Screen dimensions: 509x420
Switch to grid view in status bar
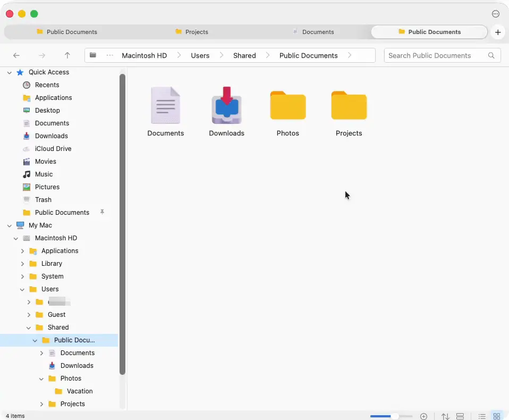[496, 416]
